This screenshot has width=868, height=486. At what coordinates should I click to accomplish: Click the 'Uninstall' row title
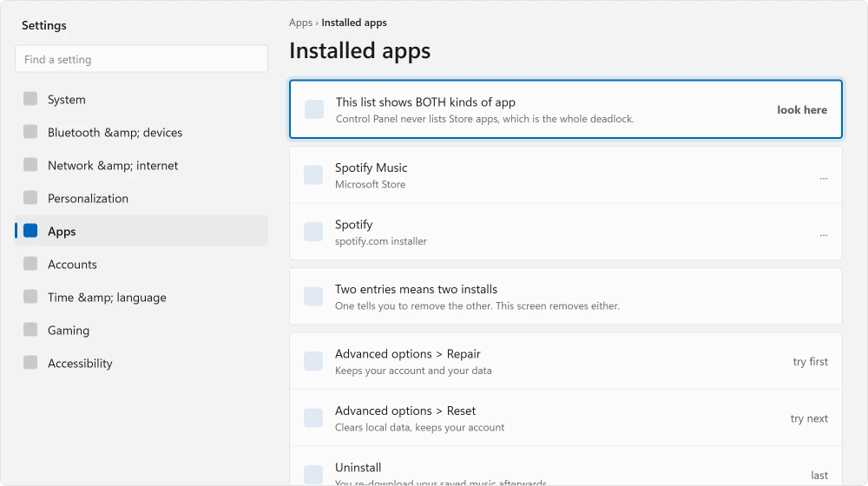coord(358,467)
